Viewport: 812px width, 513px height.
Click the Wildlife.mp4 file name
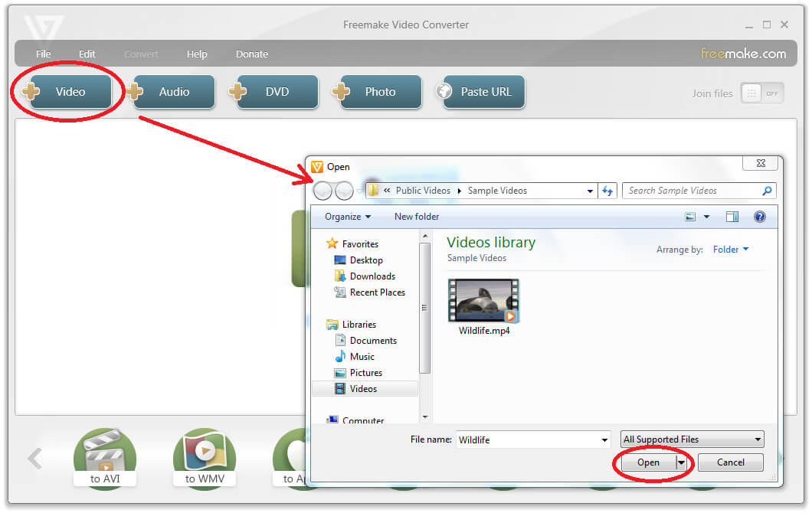484,330
